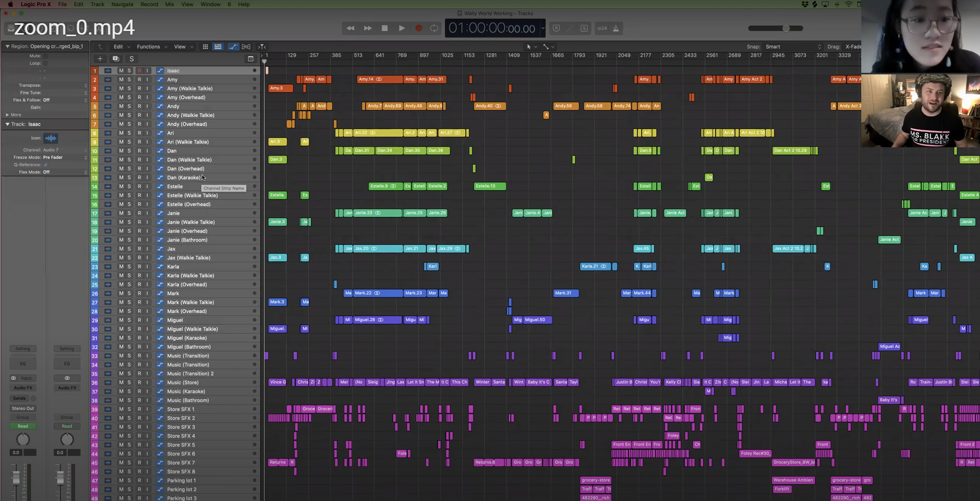Click the Play button in transport
The image size is (980, 501).
tap(401, 28)
